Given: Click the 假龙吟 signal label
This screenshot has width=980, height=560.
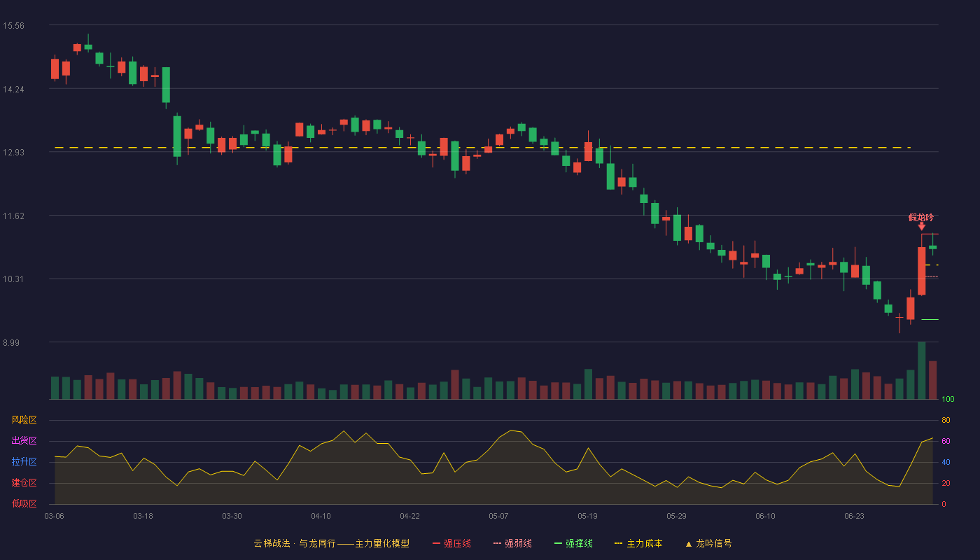Looking at the screenshot, I should pos(921,218).
